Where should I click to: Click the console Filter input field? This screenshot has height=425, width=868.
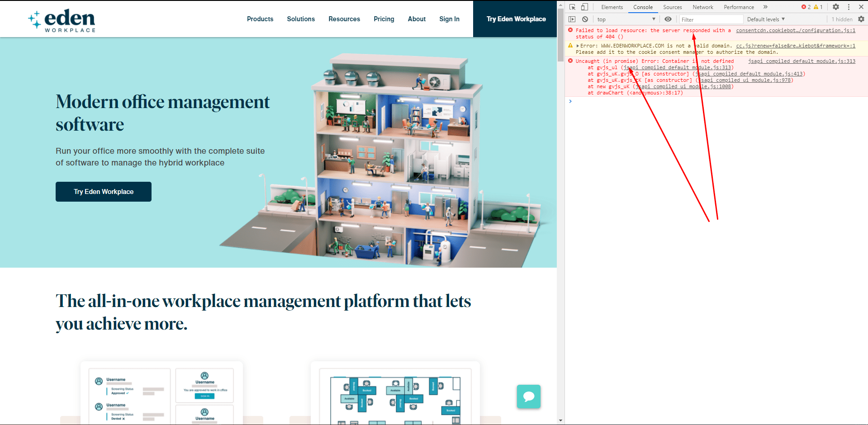[x=711, y=19]
